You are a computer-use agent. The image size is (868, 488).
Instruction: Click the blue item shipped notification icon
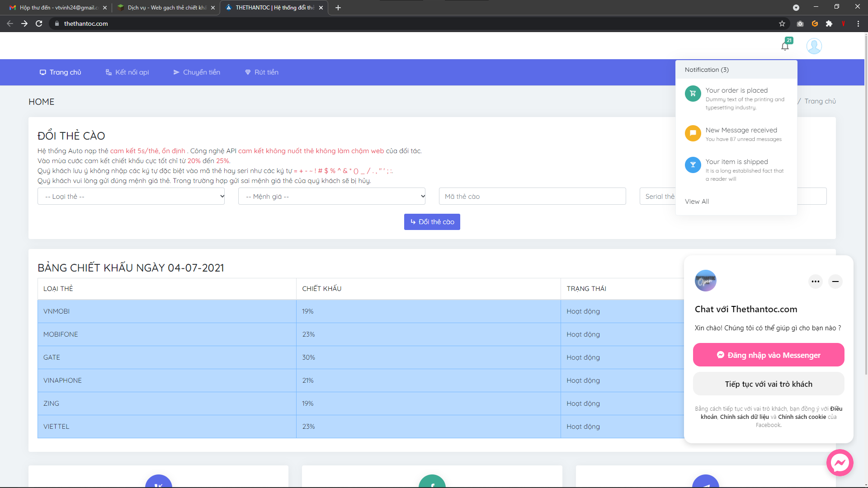693,165
